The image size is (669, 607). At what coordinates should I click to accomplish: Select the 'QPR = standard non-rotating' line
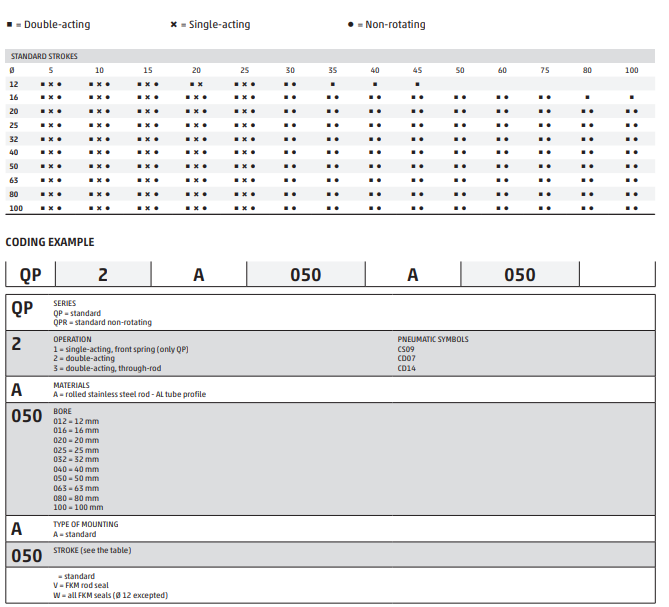click(102, 323)
